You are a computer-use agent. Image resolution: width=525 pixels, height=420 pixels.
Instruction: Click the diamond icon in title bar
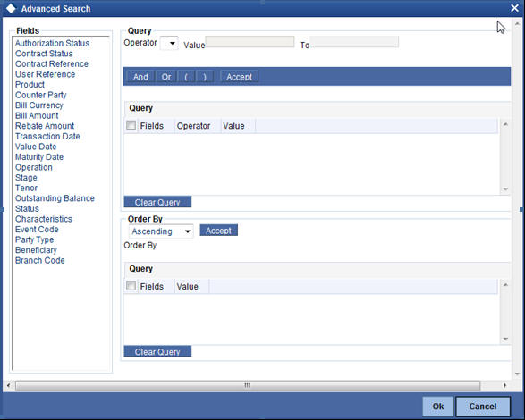[11, 8]
